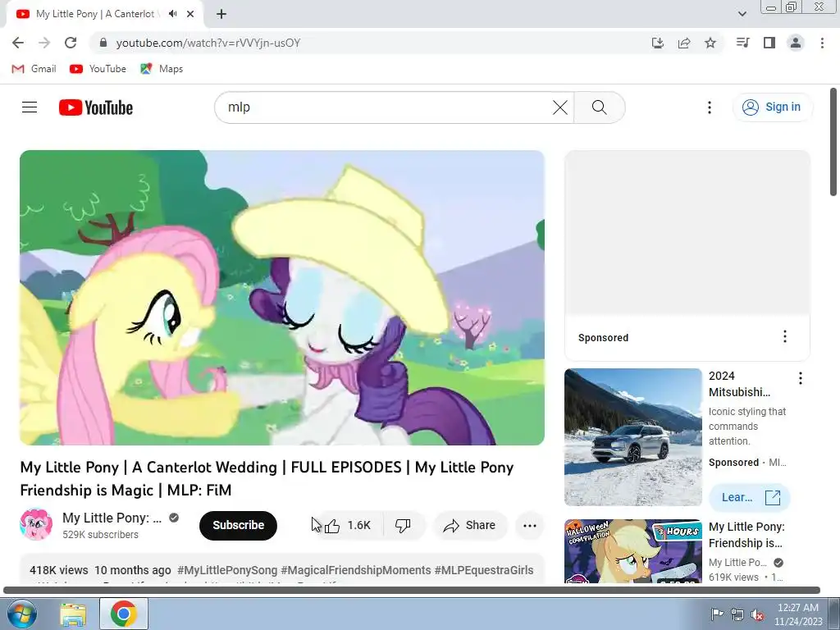Open the volume tray icon
This screenshot has height=630, width=840.
tap(757, 614)
